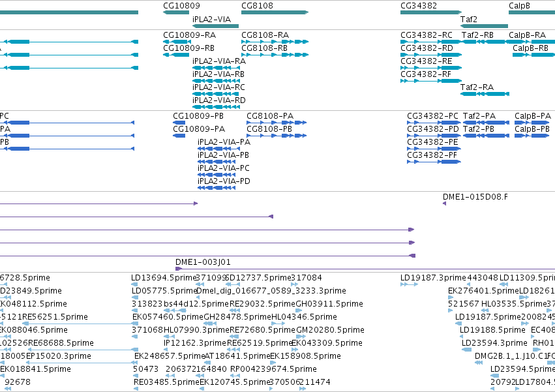Select EST GM20280.5prime

pyautogui.click(x=330, y=329)
